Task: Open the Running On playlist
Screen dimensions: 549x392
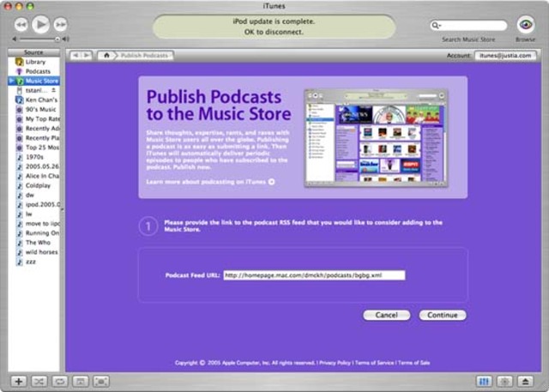Action: 34,233
